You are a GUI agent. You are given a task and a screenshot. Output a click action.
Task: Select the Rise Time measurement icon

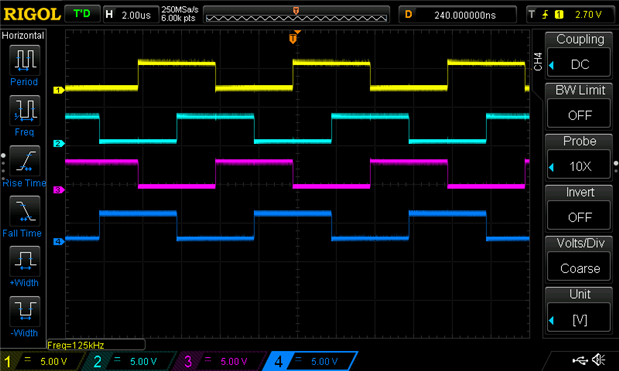point(24,161)
